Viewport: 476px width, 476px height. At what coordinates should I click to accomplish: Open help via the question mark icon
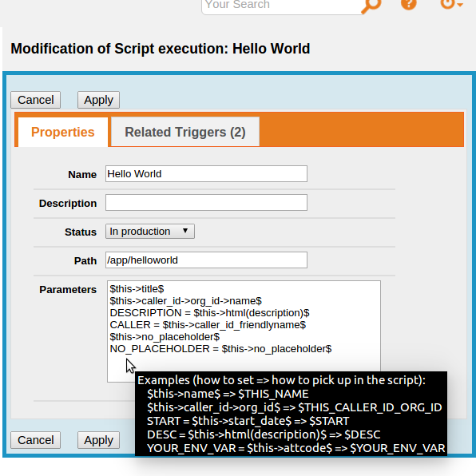click(409, 4)
